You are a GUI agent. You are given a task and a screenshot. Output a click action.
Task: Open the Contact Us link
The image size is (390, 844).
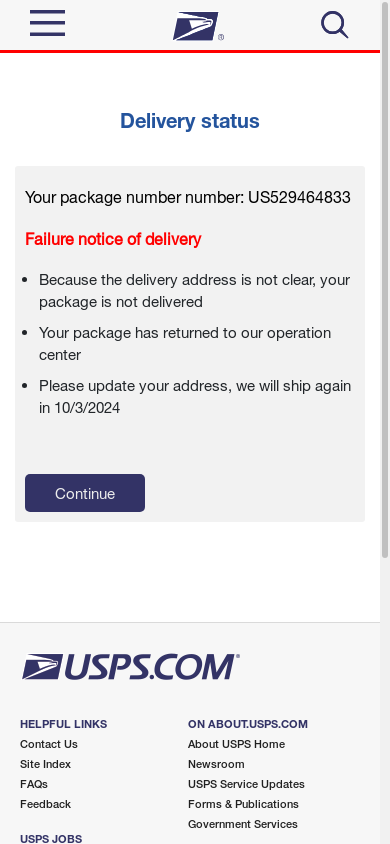point(49,744)
